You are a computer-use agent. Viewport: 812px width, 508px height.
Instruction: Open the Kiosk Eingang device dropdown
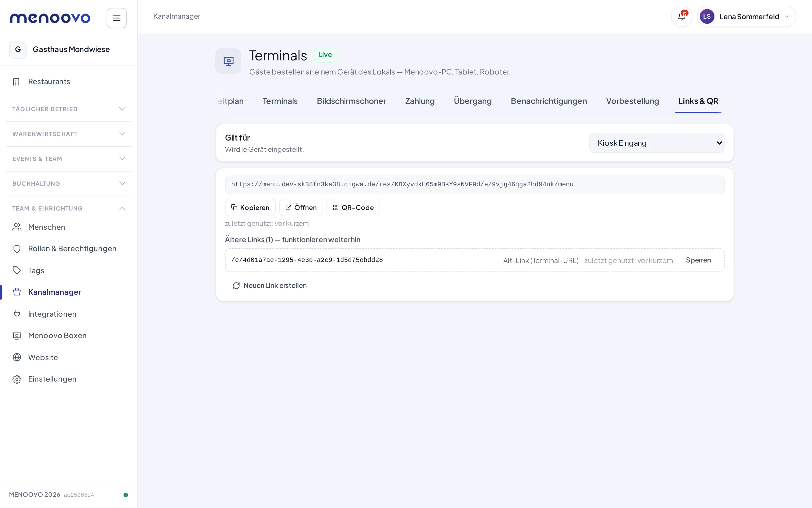click(657, 143)
